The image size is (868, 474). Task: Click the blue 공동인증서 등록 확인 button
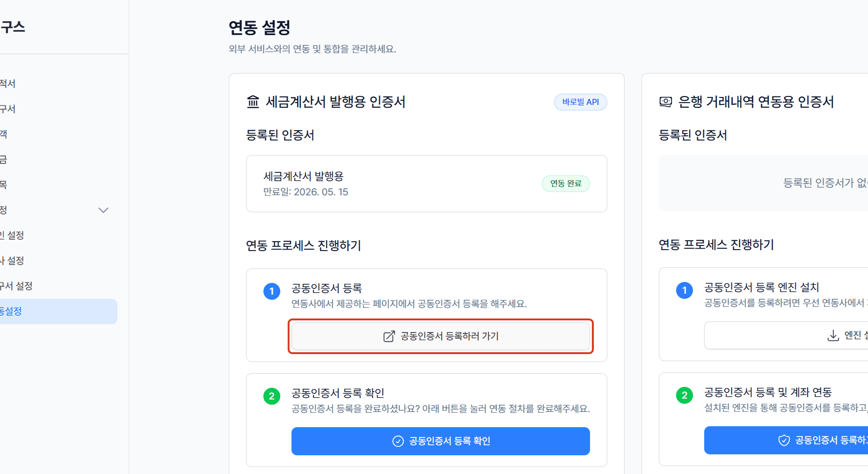click(440, 441)
